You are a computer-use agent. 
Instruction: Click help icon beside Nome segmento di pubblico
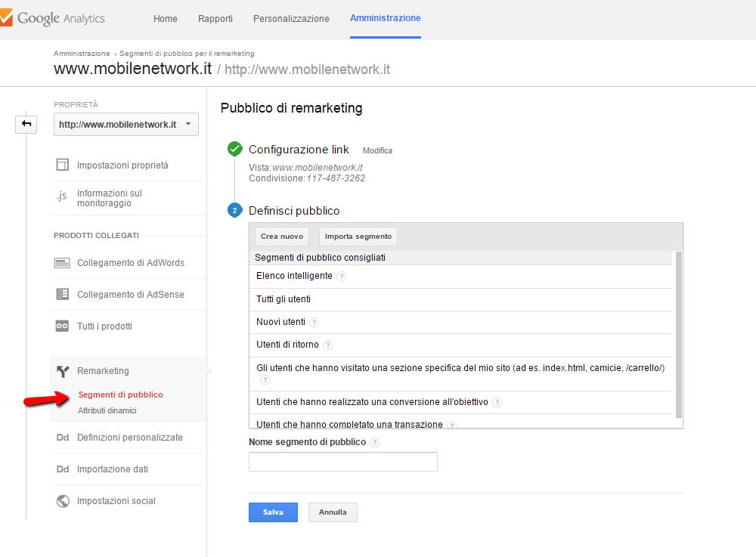click(375, 443)
